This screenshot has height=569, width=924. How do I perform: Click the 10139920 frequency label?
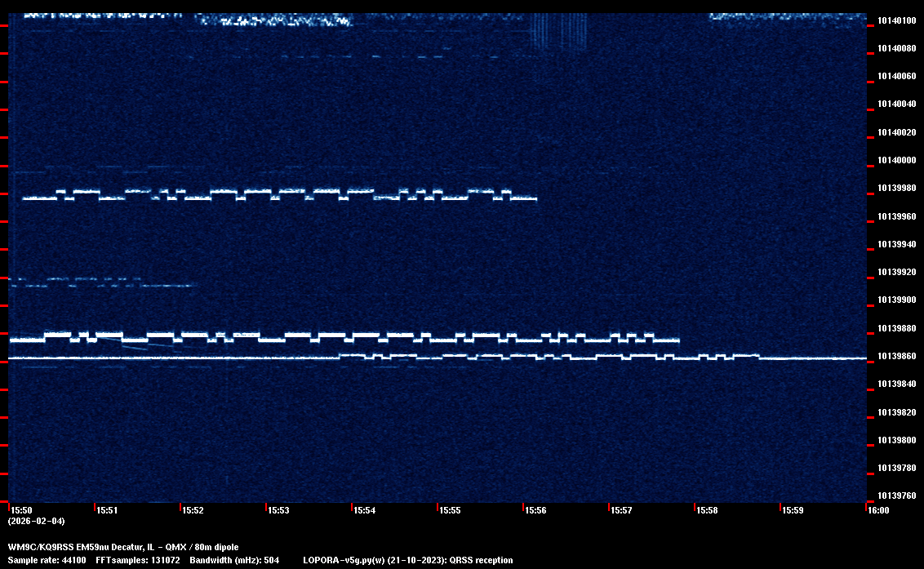pyautogui.click(x=896, y=272)
